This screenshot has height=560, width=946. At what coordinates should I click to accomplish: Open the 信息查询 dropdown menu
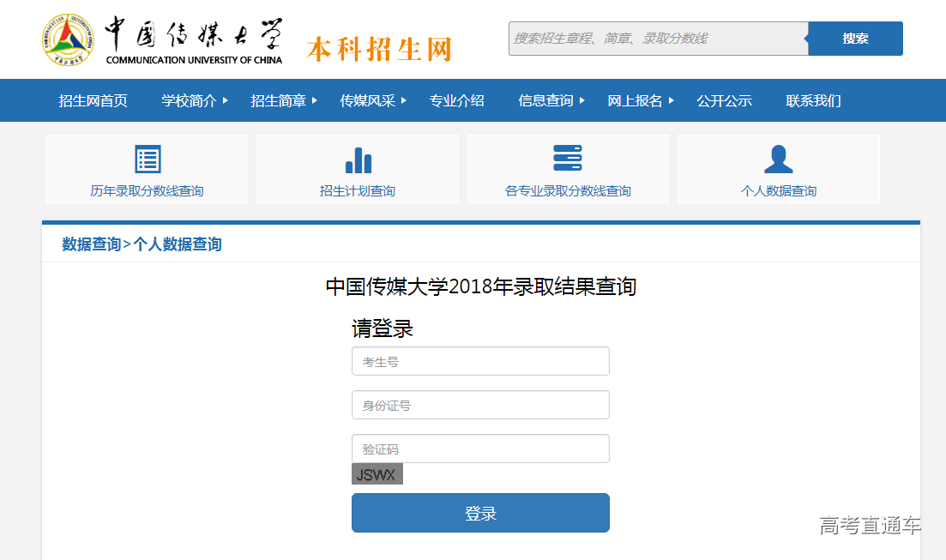tap(582, 100)
